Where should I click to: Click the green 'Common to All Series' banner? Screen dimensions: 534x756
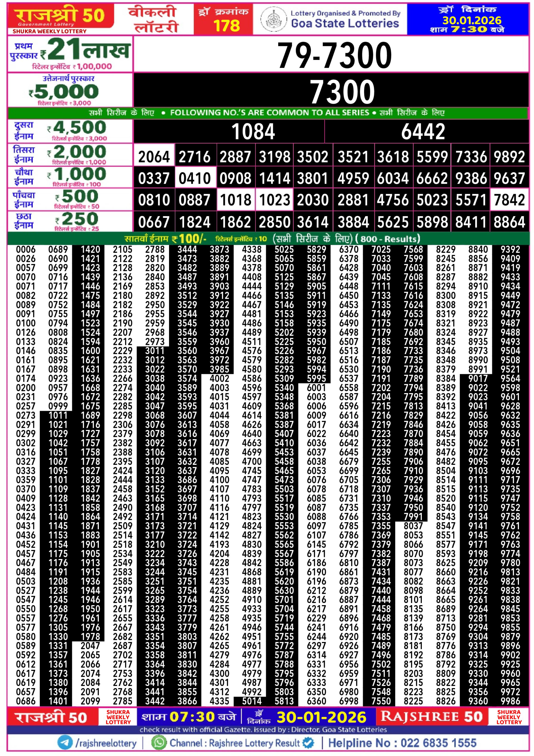(267, 113)
